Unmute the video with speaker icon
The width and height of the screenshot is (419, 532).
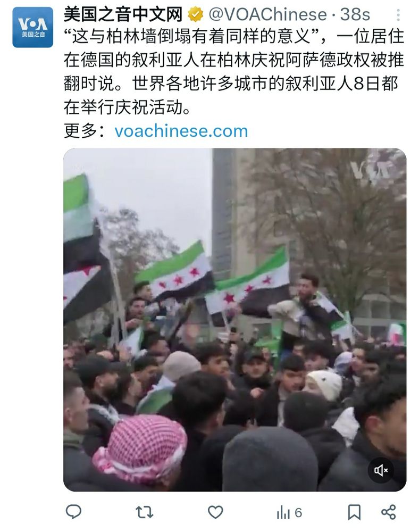(381, 470)
